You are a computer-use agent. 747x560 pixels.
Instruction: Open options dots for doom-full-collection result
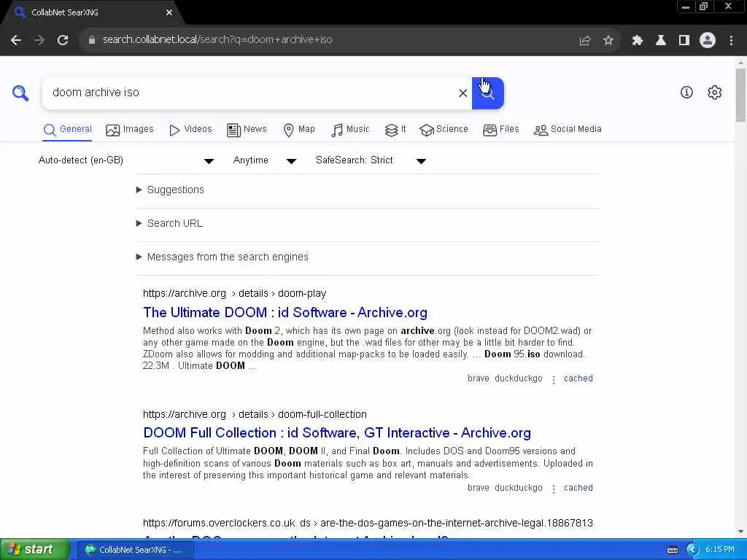[x=554, y=489]
